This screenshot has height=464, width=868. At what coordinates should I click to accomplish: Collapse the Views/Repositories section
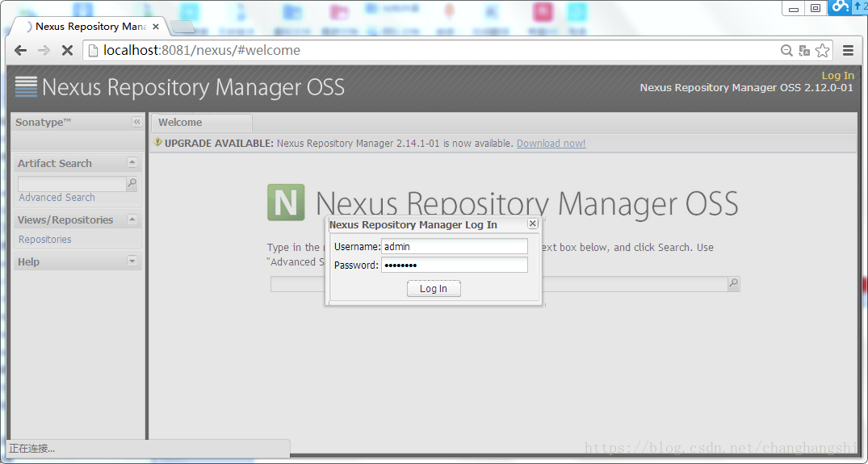click(x=132, y=219)
